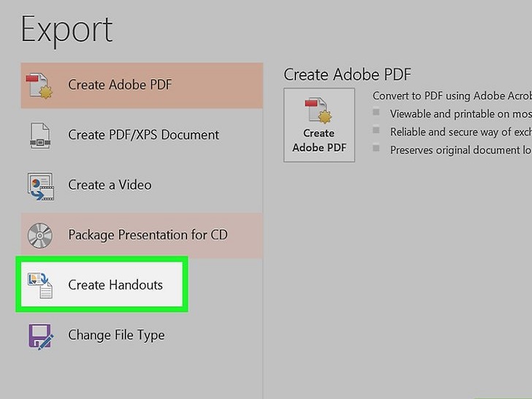532x399 pixels.
Task: Click the Create a Video icon
Action: pos(40,186)
